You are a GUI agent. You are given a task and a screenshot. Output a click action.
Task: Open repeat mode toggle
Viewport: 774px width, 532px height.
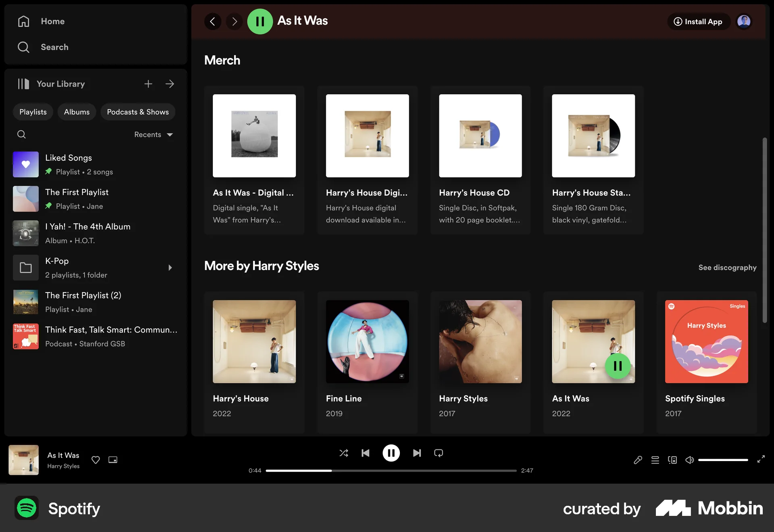(x=438, y=453)
